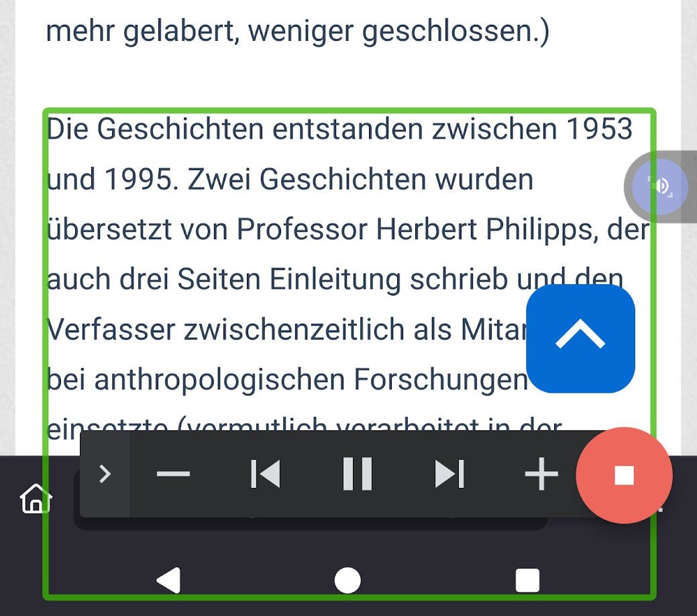The image size is (697, 616).
Task: Skip to the next text segment
Action: pyautogui.click(x=449, y=475)
